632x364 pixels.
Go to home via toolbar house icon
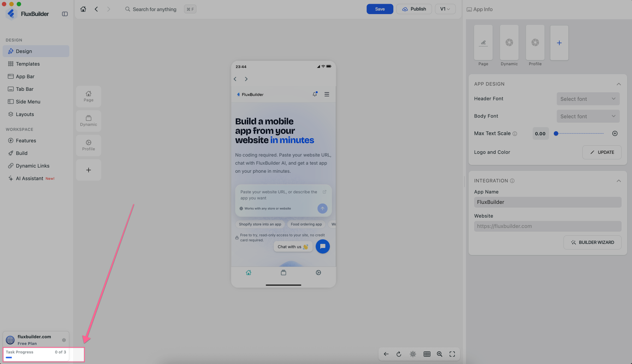83,9
